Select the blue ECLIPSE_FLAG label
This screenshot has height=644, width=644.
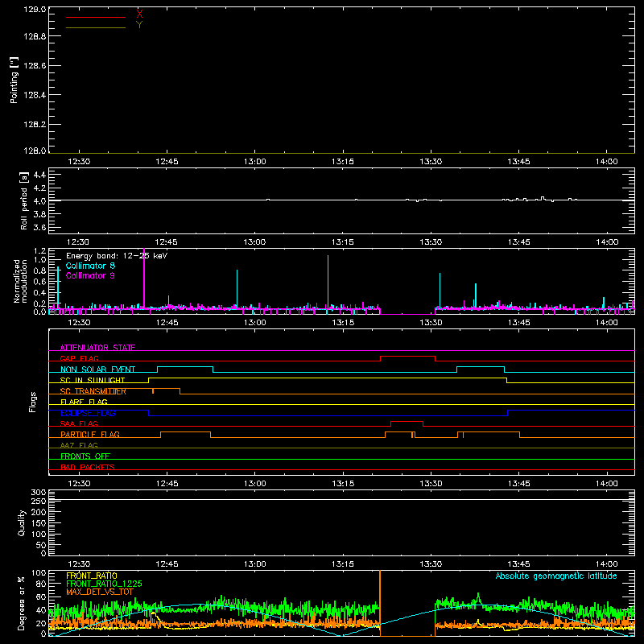pyautogui.click(x=88, y=413)
